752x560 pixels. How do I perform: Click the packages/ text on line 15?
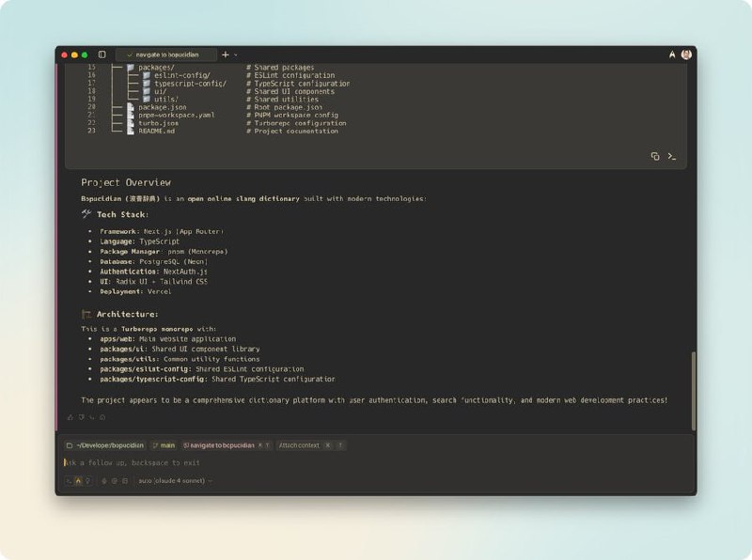[156, 68]
